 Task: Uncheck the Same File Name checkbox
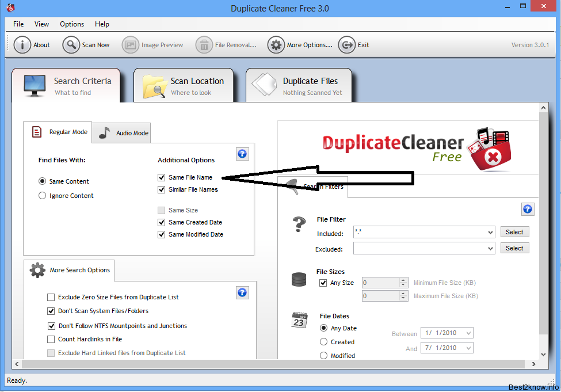[x=161, y=177]
